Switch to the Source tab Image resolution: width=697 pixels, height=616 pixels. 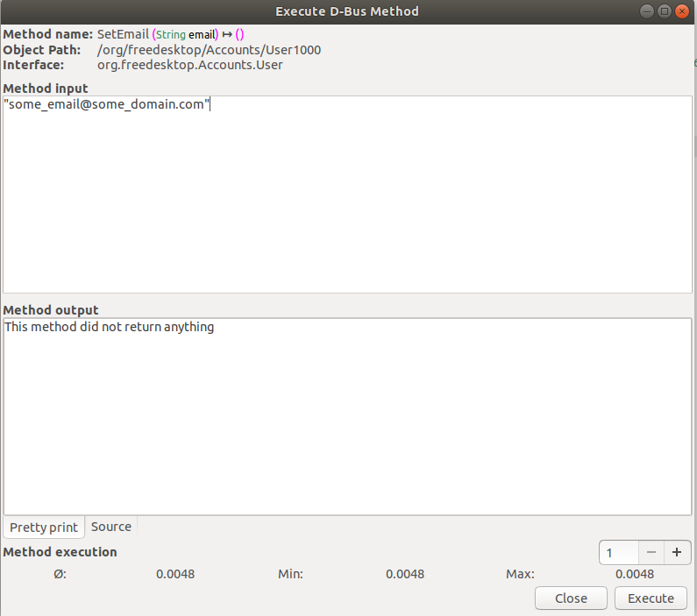[111, 527]
